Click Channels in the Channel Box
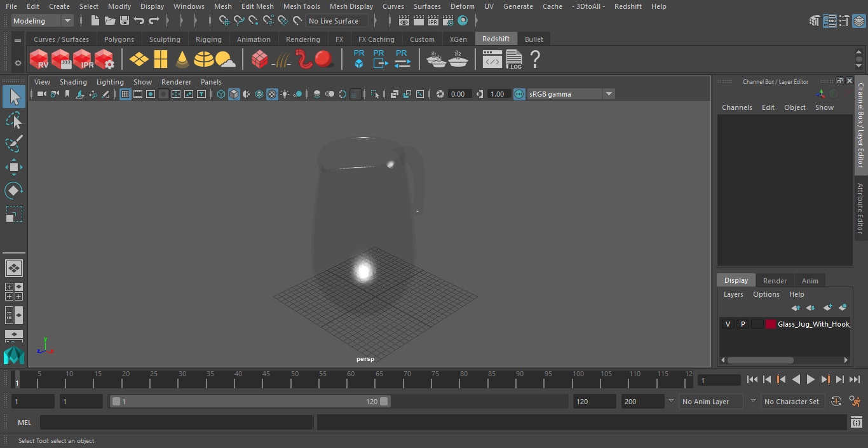 point(736,107)
